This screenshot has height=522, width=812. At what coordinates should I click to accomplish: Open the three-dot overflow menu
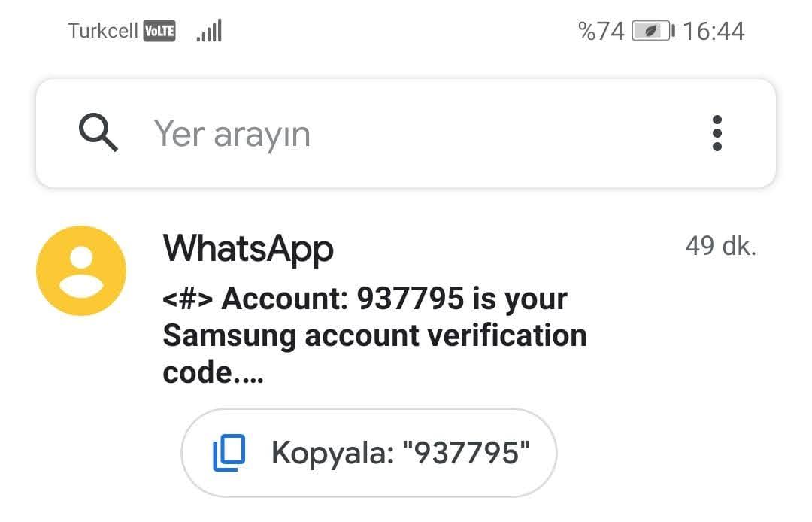[717, 133]
